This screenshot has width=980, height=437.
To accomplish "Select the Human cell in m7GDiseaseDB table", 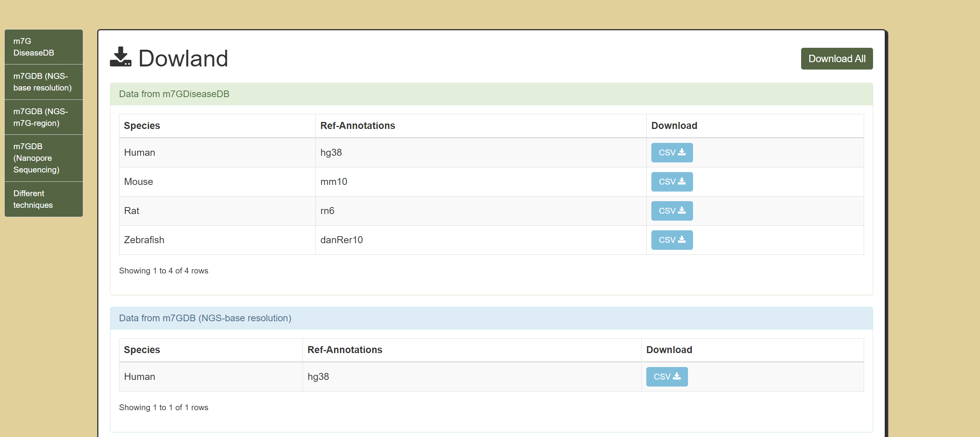I will (217, 153).
